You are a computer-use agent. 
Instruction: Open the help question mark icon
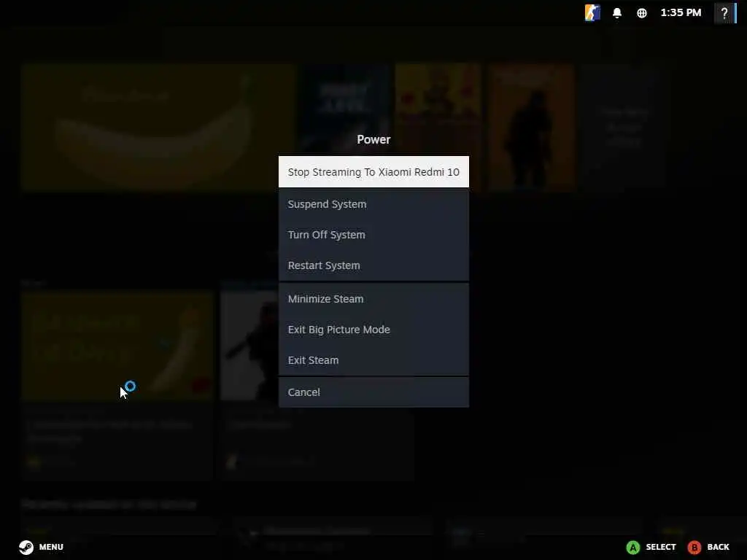coord(724,13)
